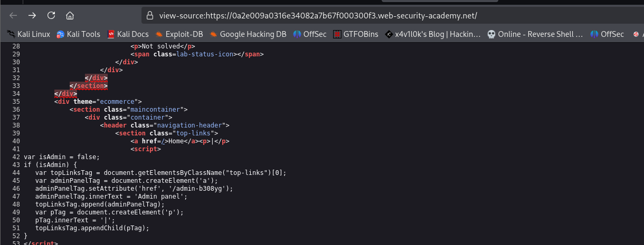Open the x4v1l0k's Blog bookmark
The height and width of the screenshot is (245, 644).
pyautogui.click(x=433, y=34)
